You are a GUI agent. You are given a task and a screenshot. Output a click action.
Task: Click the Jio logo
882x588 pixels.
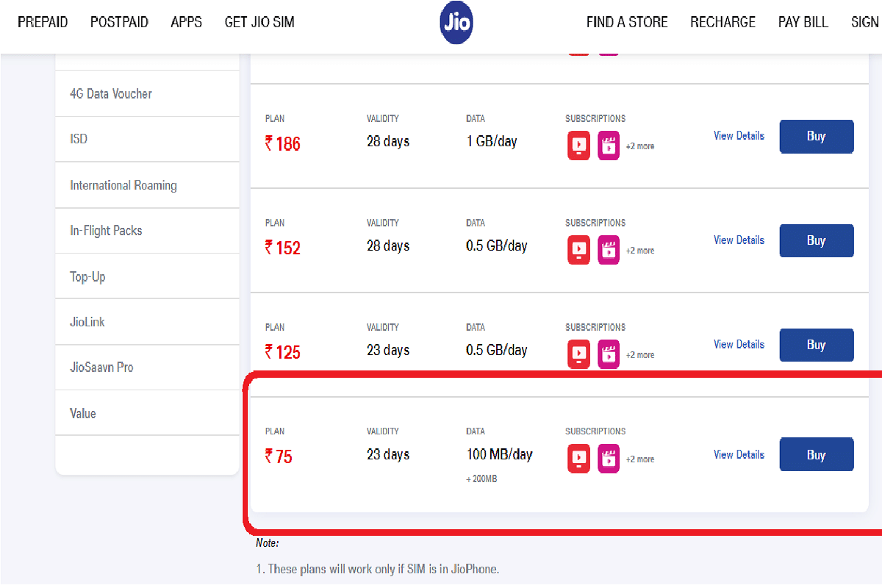pyautogui.click(x=456, y=23)
